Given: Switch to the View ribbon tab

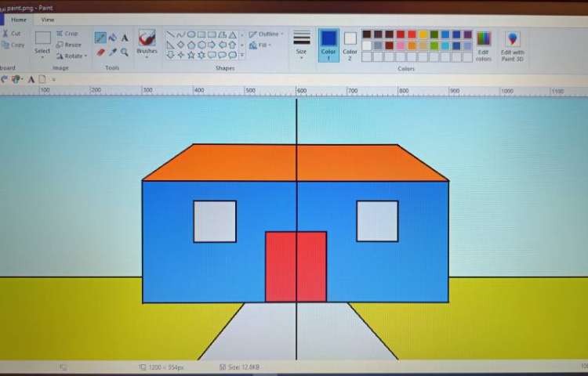Looking at the screenshot, I should 48,20.
